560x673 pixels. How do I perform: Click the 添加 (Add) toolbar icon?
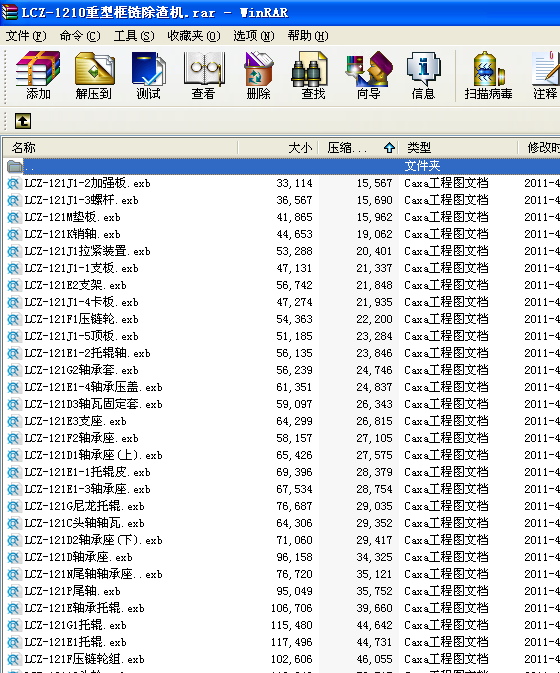point(38,76)
